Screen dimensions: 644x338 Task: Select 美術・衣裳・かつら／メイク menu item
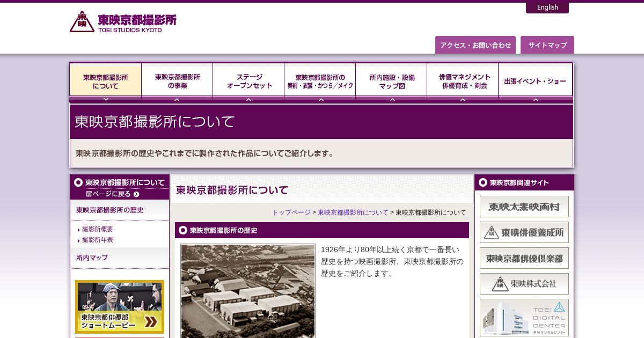pos(320,81)
